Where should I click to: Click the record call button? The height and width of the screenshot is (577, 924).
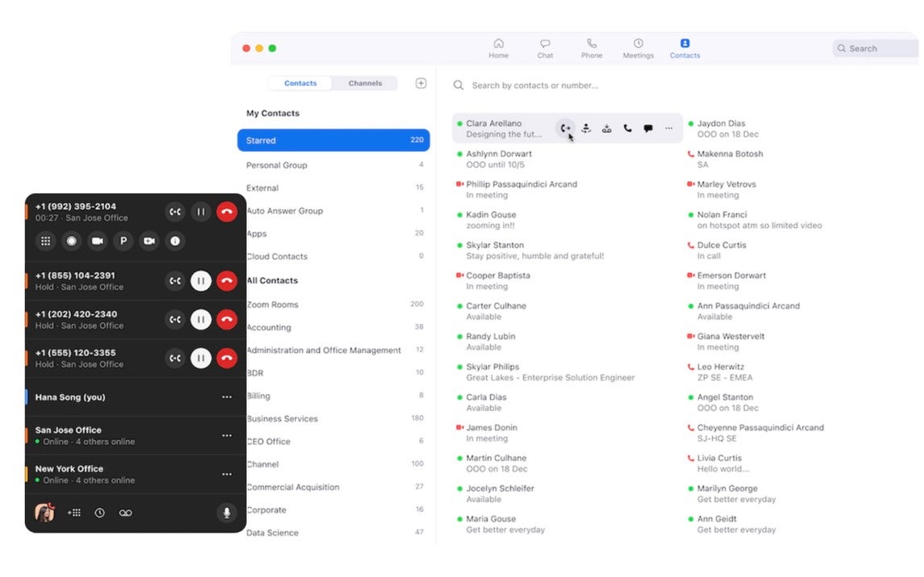click(71, 241)
